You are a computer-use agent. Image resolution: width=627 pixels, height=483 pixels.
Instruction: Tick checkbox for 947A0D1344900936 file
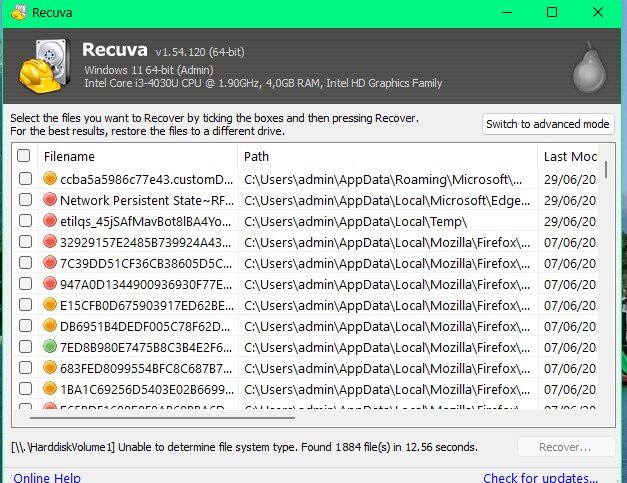pos(26,283)
